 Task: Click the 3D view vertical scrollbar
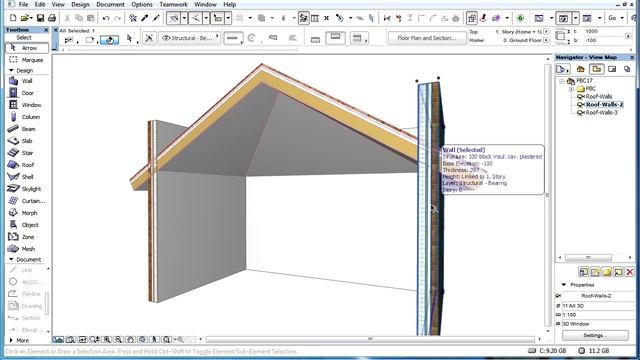click(x=547, y=195)
